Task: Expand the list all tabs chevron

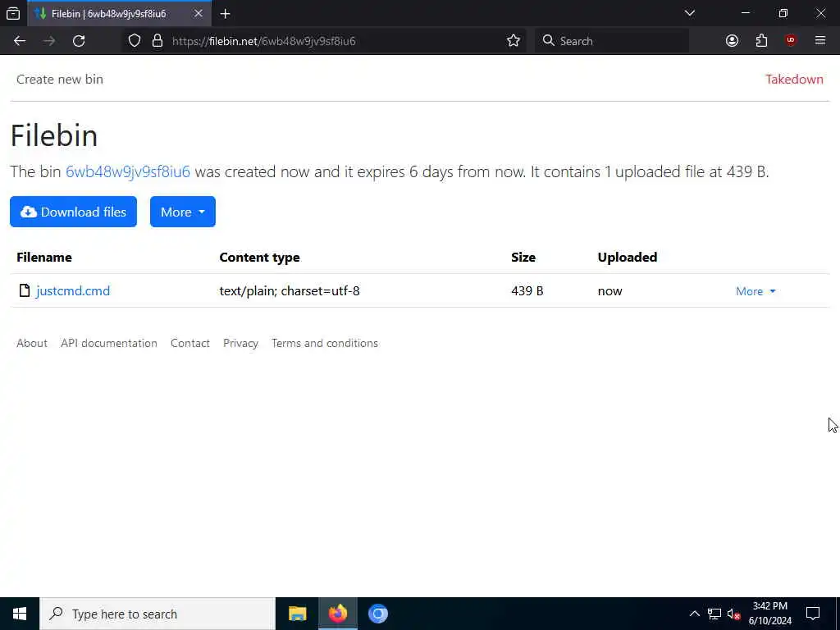Action: click(x=689, y=13)
